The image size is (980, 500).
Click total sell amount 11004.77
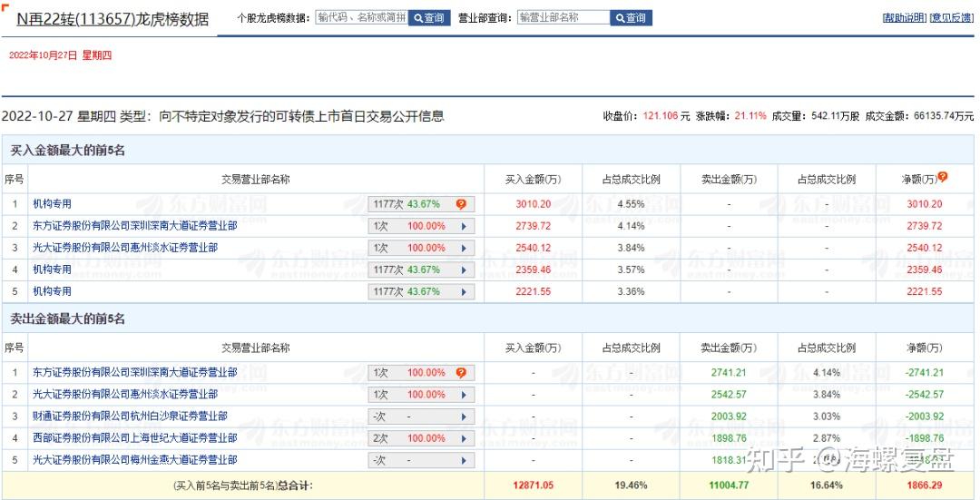point(729,485)
